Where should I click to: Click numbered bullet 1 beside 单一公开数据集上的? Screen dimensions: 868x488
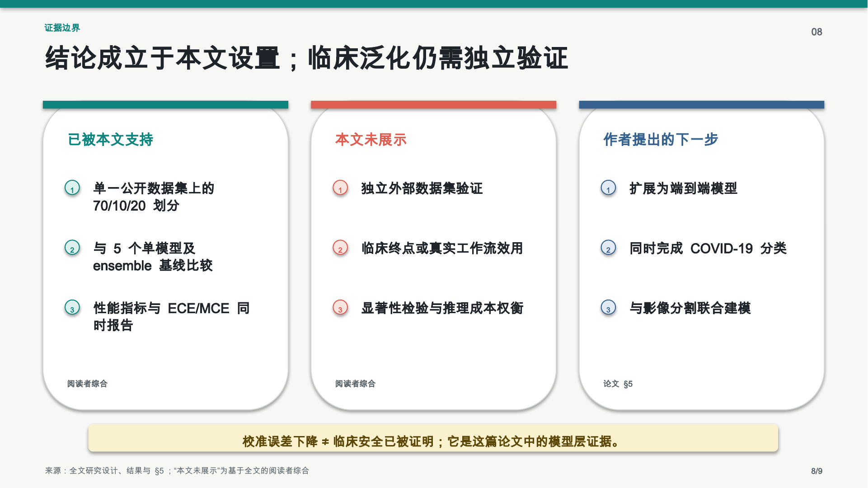pyautogui.click(x=72, y=188)
